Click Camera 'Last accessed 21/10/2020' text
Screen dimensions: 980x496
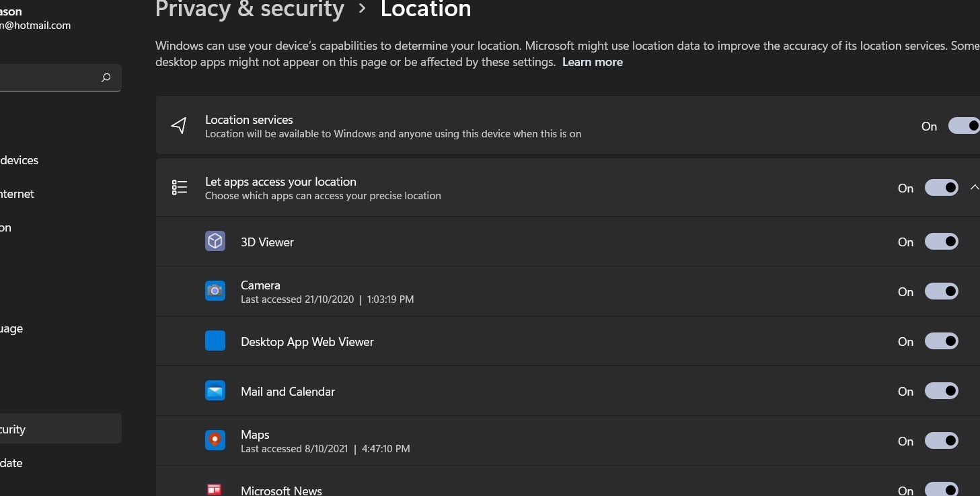pos(327,299)
